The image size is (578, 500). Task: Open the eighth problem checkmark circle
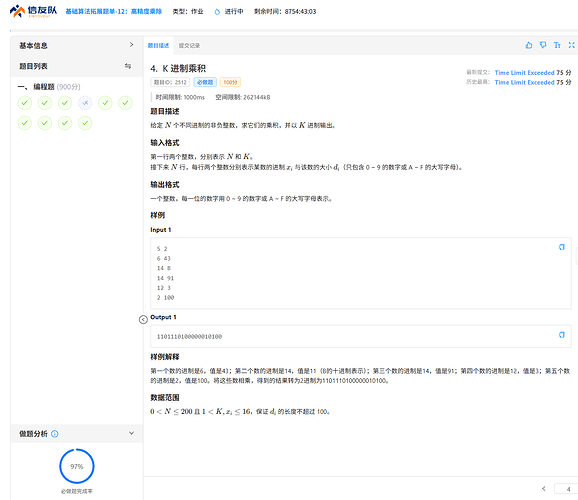click(45, 123)
